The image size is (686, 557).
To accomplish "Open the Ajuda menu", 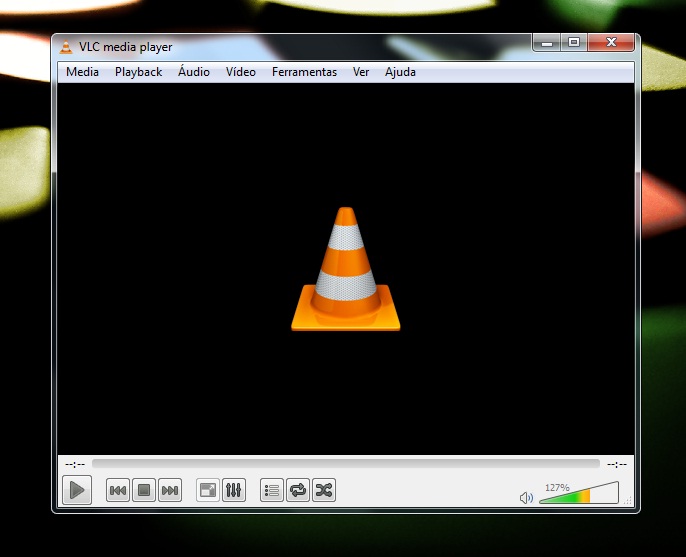I will [x=400, y=72].
